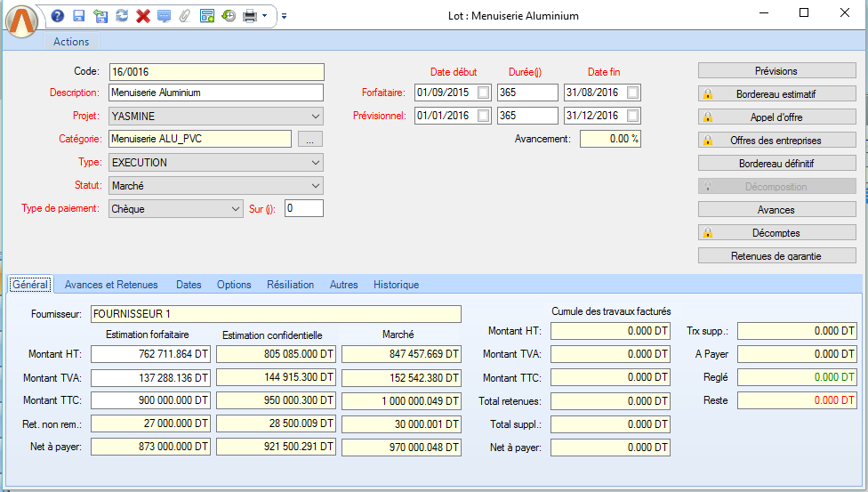This screenshot has width=868, height=492.
Task: Toggle the Forfaitaire end date checkbox
Action: tap(632, 93)
